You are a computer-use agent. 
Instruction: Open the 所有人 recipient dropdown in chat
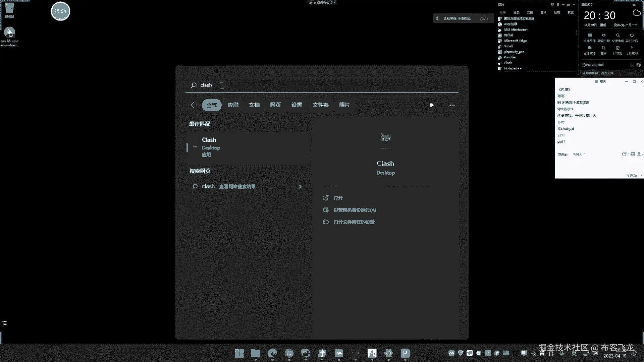[x=579, y=154]
